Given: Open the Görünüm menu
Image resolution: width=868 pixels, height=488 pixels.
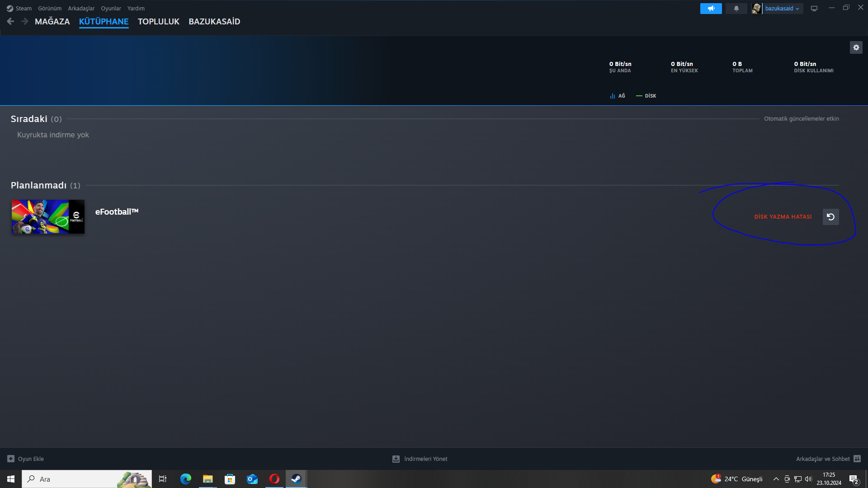Looking at the screenshot, I should click(50, 9).
